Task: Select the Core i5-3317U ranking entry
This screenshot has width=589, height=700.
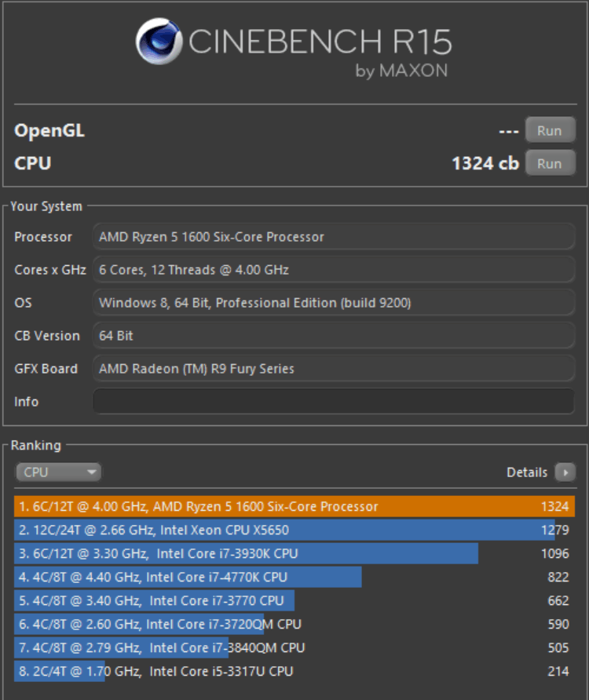Action: point(294,671)
